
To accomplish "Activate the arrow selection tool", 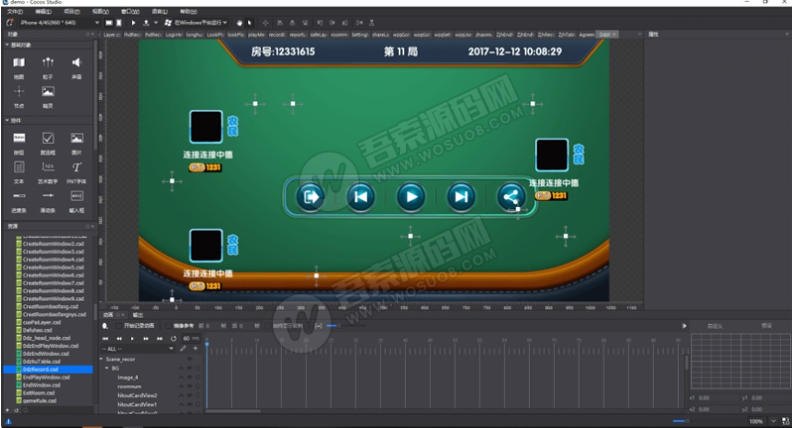I will coord(250,23).
